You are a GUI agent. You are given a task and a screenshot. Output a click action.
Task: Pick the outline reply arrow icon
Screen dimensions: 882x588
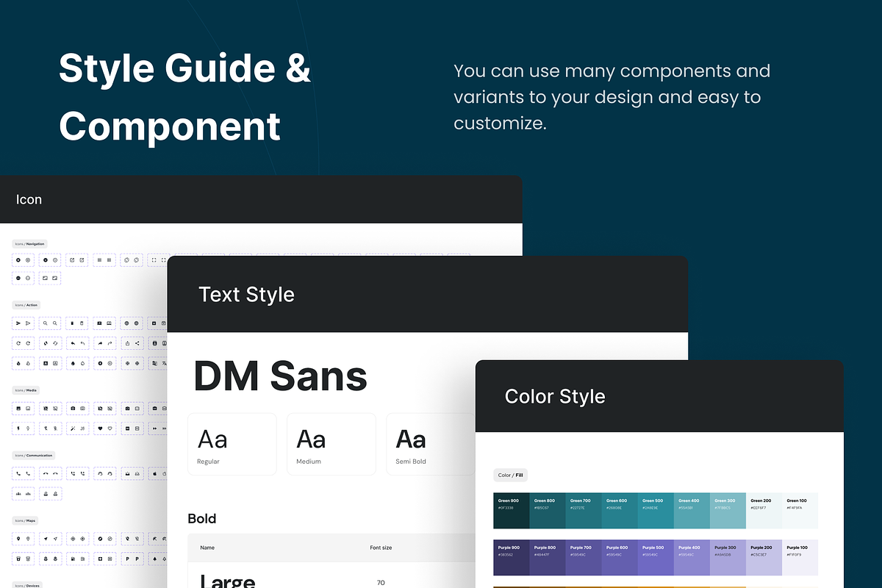click(x=82, y=343)
